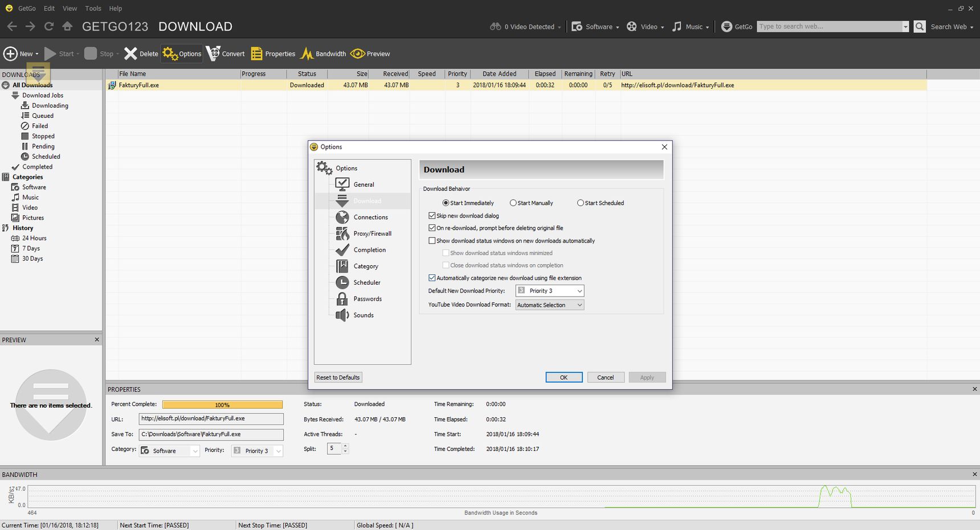The height and width of the screenshot is (530, 980).
Task: Open the Edit menu
Action: (50, 9)
